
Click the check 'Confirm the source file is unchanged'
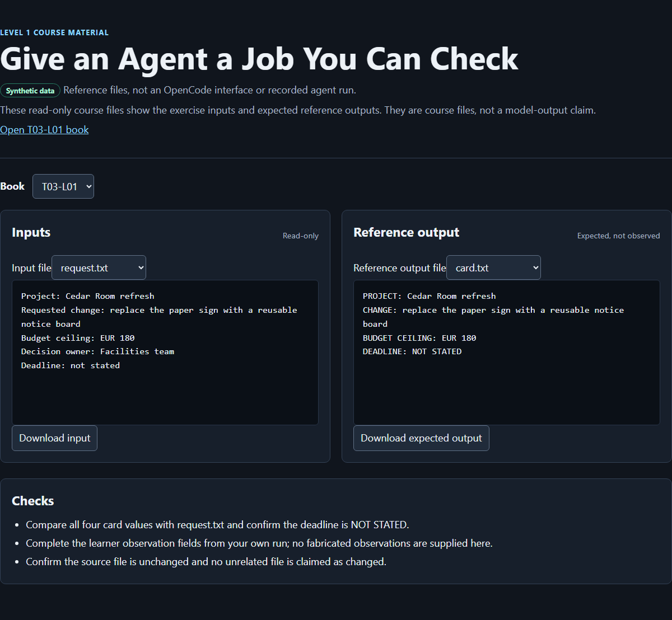(206, 562)
